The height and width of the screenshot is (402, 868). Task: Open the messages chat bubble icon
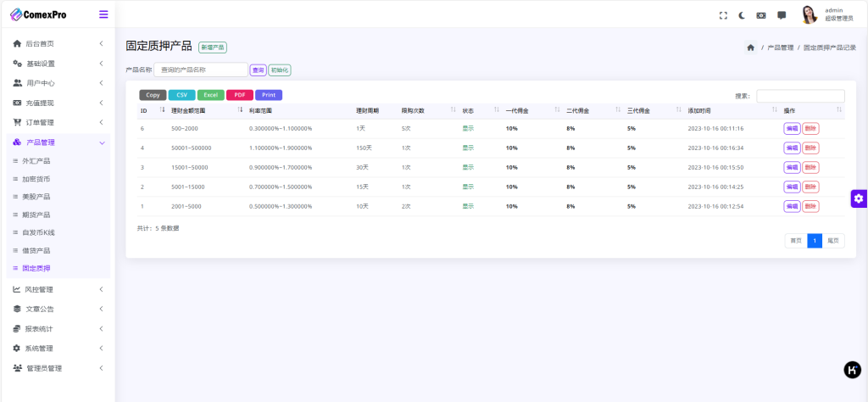(782, 15)
